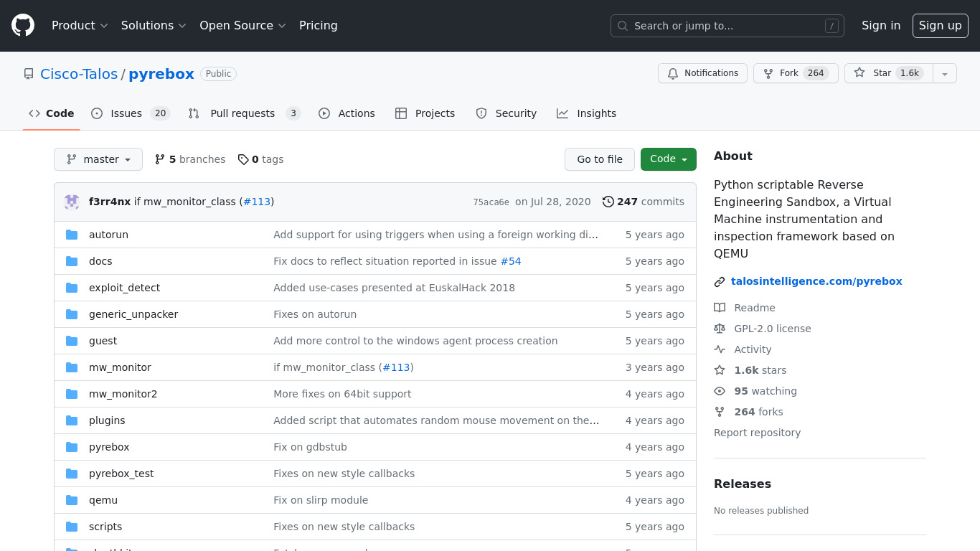The height and width of the screenshot is (551, 980).
Task: Switch to the Code tab
Action: click(x=52, y=113)
